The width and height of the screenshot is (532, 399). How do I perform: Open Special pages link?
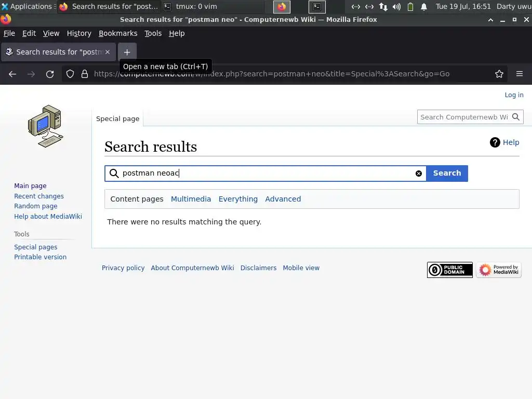coord(36,247)
